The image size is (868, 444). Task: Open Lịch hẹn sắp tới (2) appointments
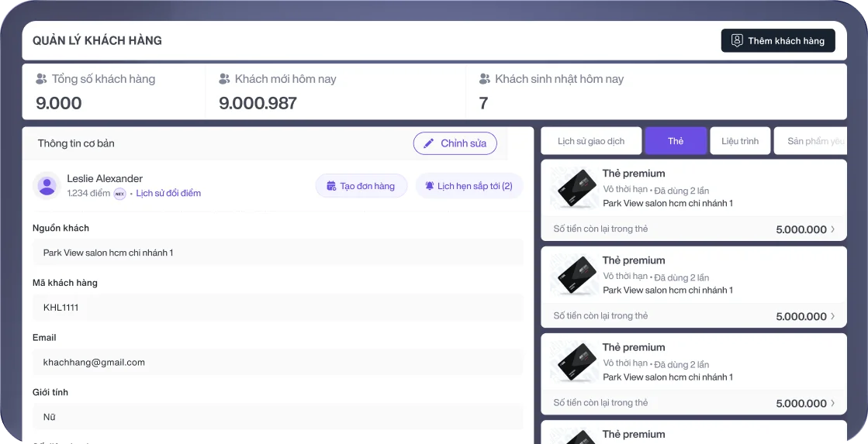pos(469,186)
